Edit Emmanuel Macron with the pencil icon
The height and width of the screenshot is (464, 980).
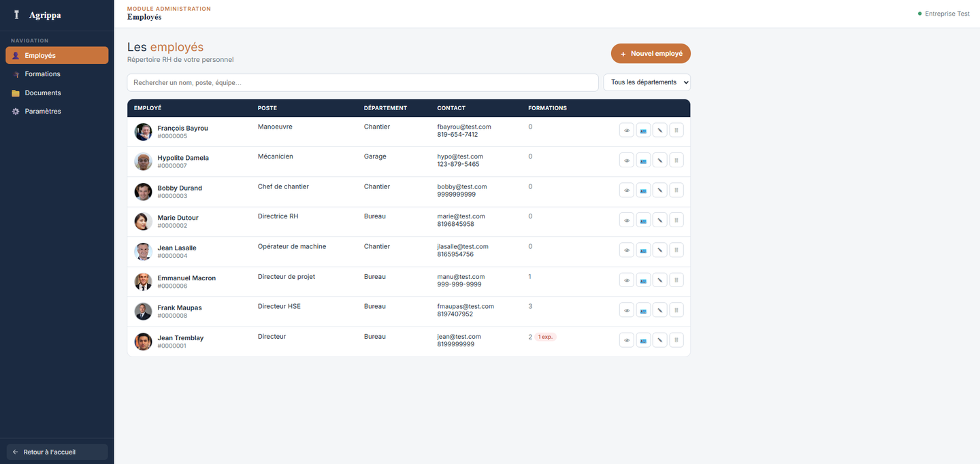[x=659, y=280]
